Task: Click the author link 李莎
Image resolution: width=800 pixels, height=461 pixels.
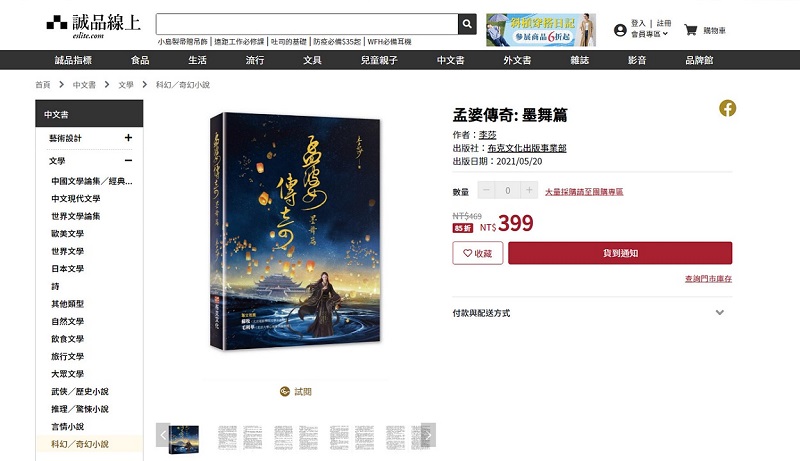Action: coord(487,135)
